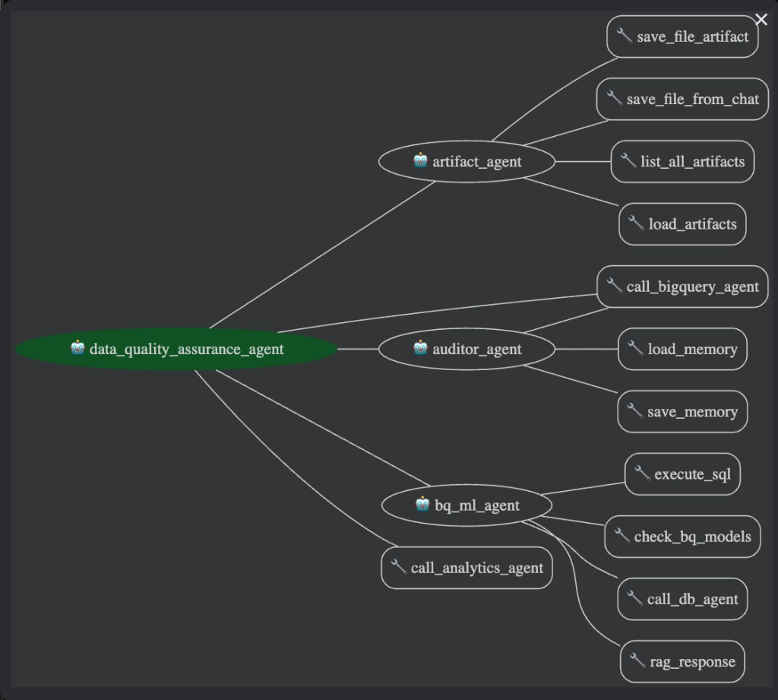Click the artifact_agent ellipse node
The height and width of the screenshot is (700, 778).
point(466,161)
